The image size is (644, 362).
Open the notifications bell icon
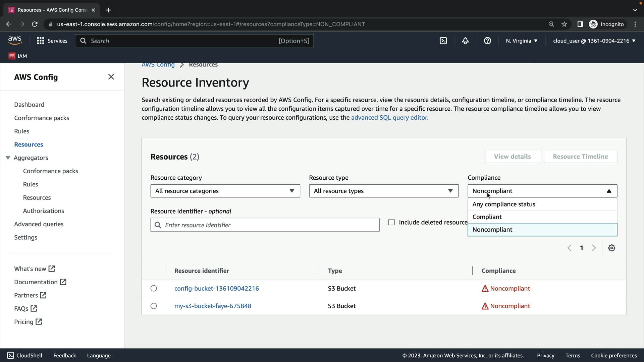(465, 41)
